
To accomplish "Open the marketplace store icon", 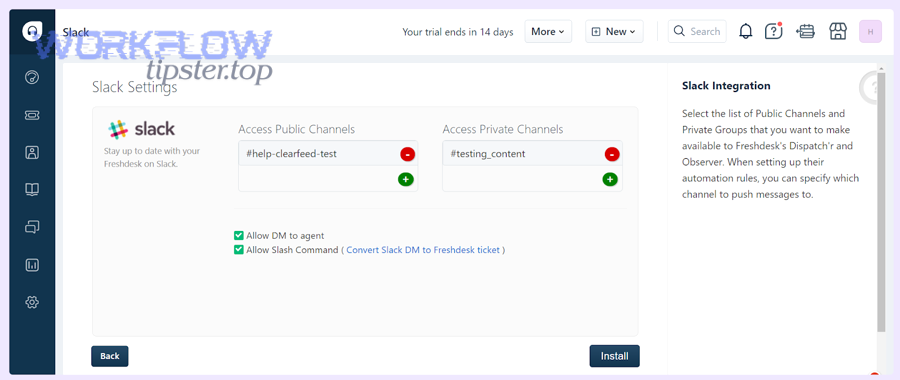I will [838, 32].
